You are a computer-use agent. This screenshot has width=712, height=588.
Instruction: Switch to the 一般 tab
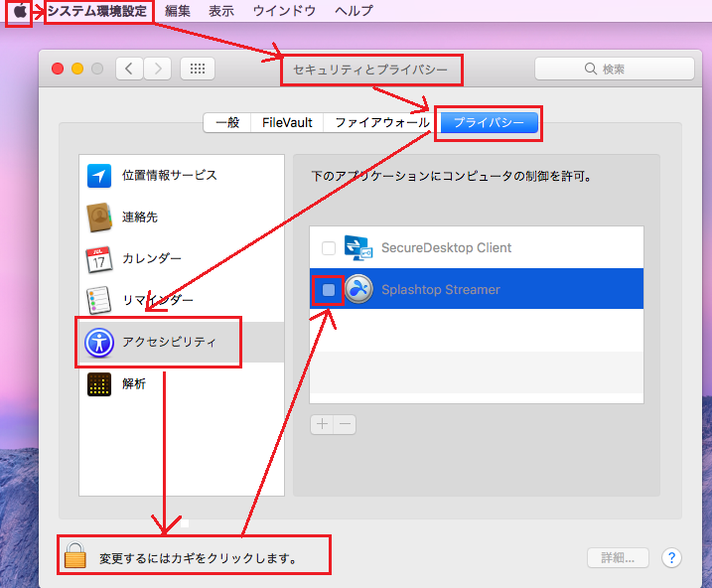point(227,122)
